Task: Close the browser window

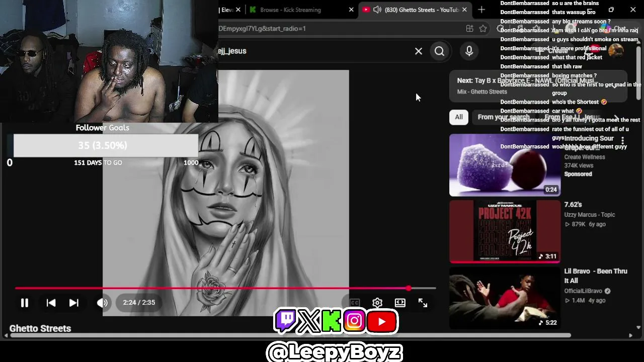Action: click(633, 10)
